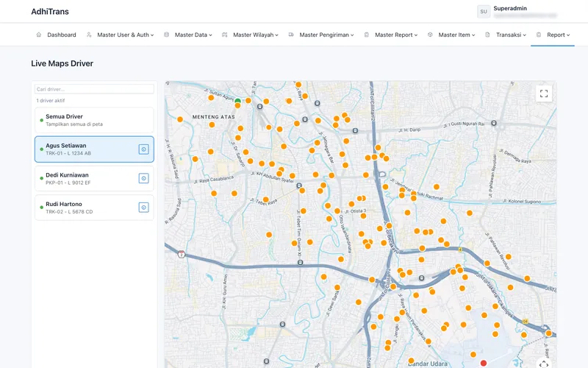This screenshot has height=368, width=588.
Task: Click the Report clipboard icon
Action: tap(539, 35)
